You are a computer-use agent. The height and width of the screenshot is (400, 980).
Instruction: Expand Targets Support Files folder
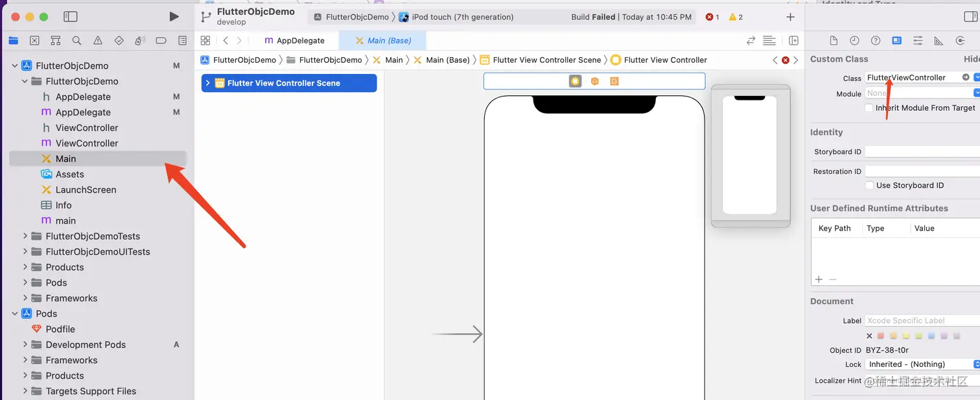coord(25,391)
